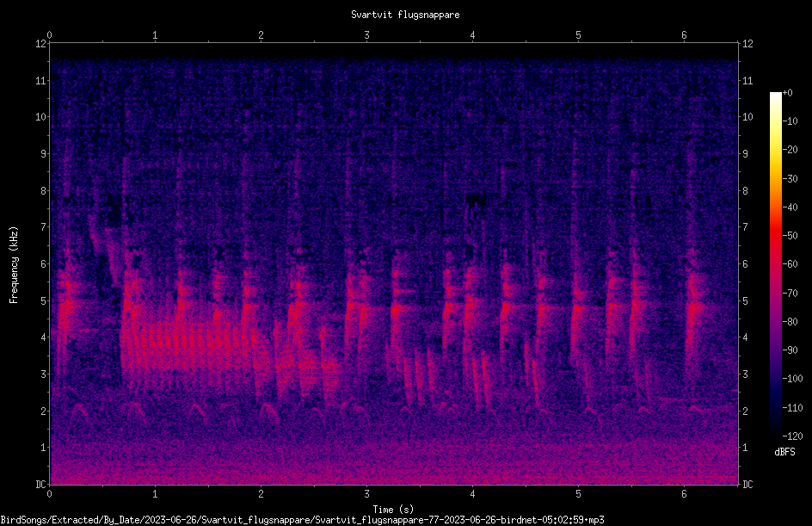Click the '-120' color scale label

click(x=792, y=436)
